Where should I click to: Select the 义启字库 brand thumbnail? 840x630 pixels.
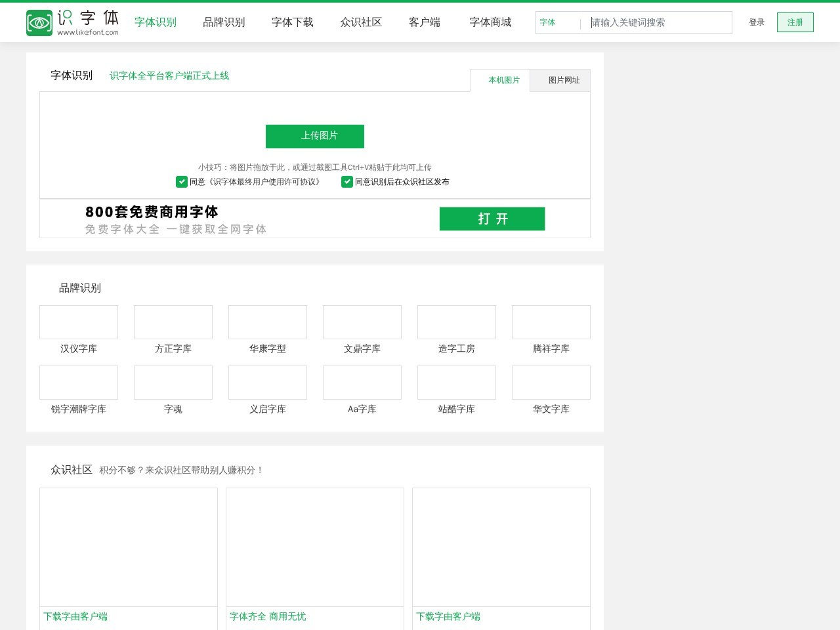pyautogui.click(x=268, y=383)
